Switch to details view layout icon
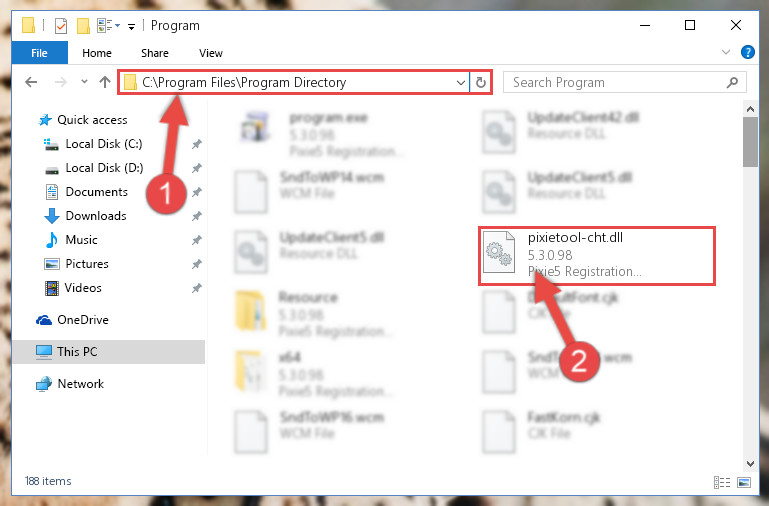Image resolution: width=769 pixels, height=506 pixels. click(722, 482)
